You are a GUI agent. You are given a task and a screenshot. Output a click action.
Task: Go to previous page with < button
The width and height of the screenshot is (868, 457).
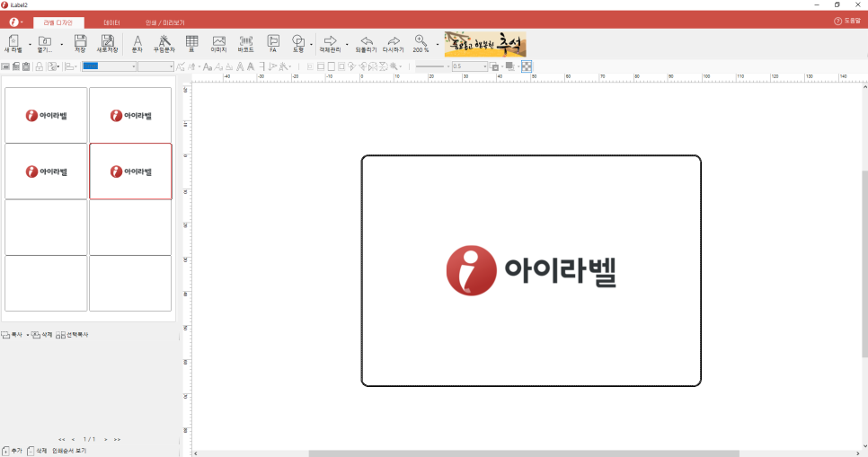(x=73, y=439)
